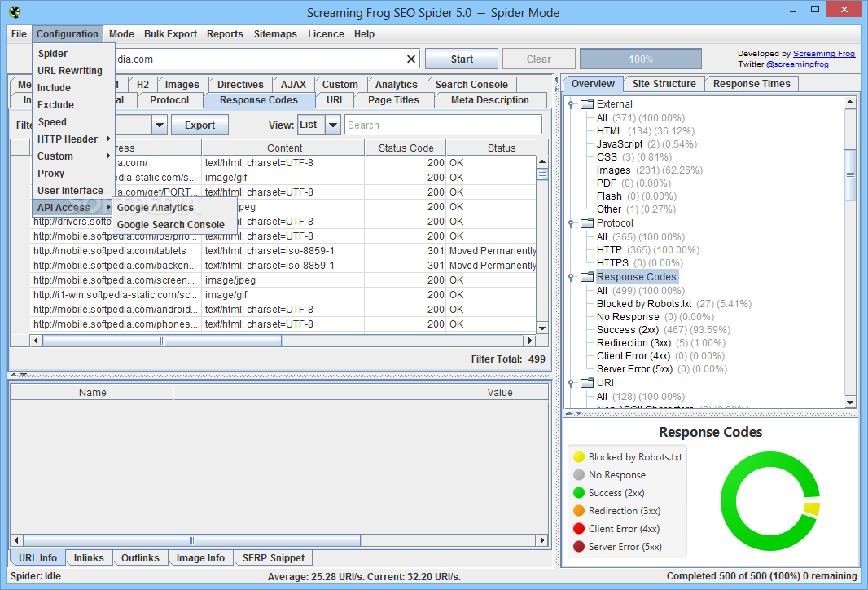
Task: Open the View List dropdown
Action: [x=333, y=125]
